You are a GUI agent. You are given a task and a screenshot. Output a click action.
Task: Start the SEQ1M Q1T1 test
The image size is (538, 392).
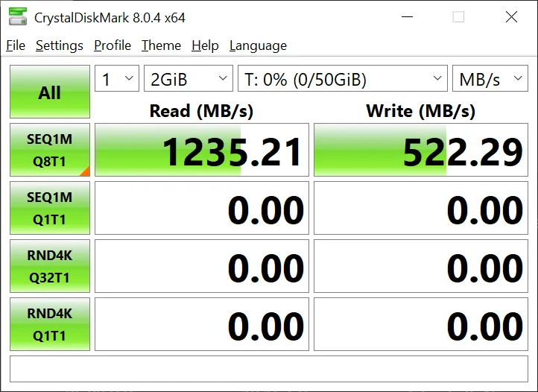50,208
